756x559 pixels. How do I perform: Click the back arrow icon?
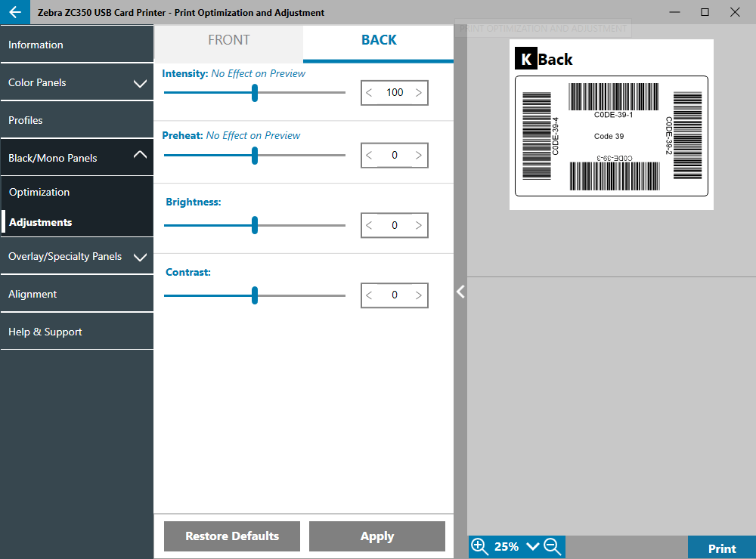coord(15,13)
